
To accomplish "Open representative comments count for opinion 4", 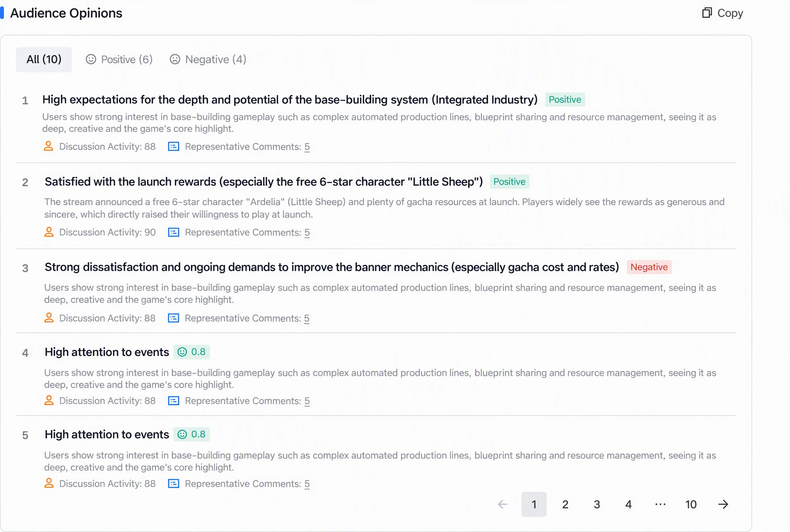I will pyautogui.click(x=307, y=401).
